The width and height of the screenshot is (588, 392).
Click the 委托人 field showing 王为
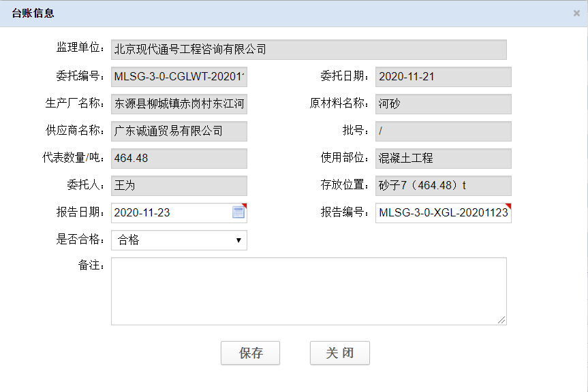click(x=179, y=185)
